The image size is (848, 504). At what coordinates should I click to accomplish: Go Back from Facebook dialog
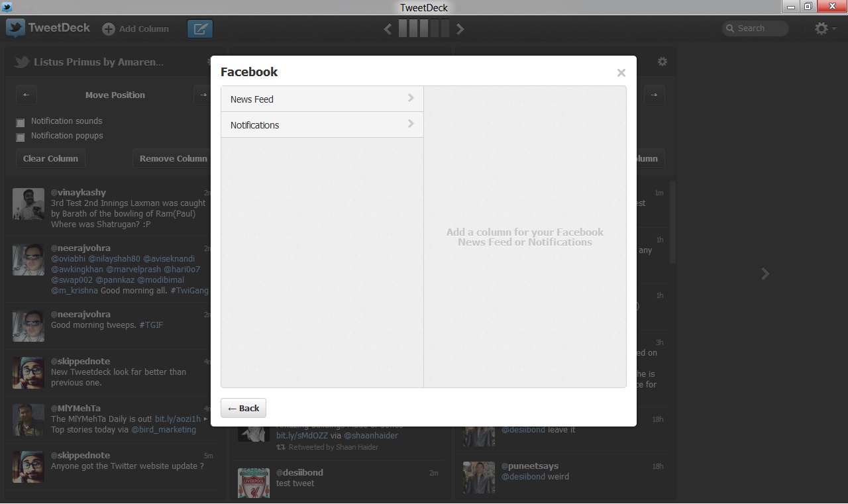click(x=243, y=408)
